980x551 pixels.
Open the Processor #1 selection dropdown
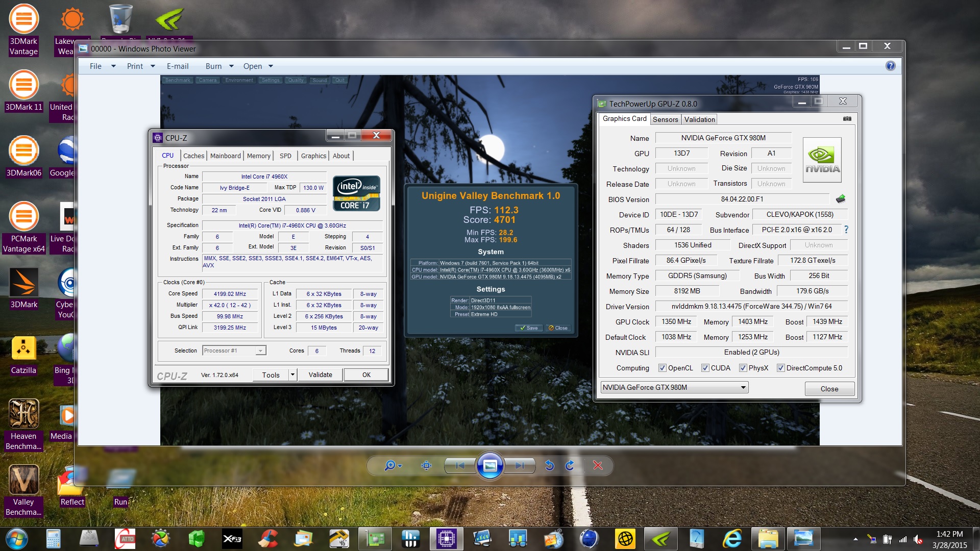(x=234, y=350)
